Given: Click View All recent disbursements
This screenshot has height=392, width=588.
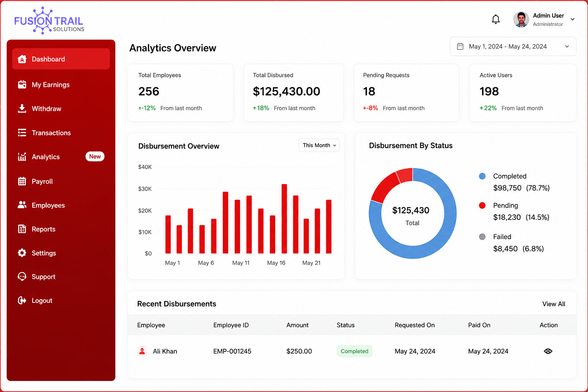Looking at the screenshot, I should point(554,304).
